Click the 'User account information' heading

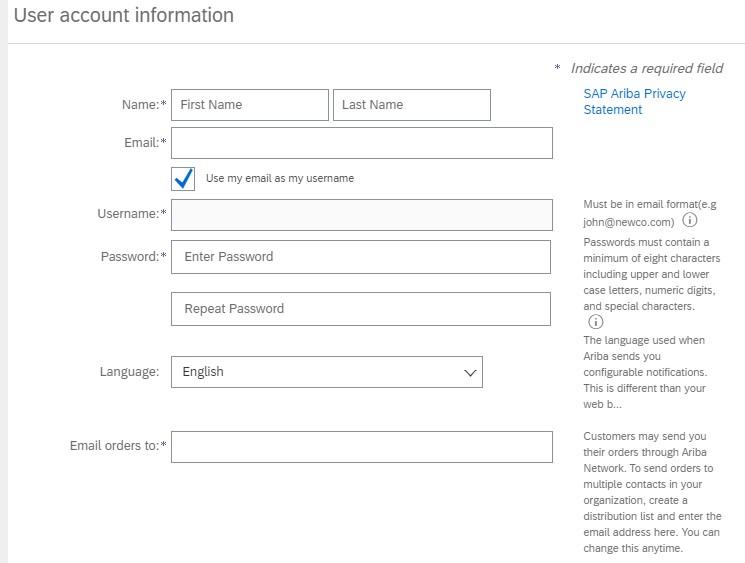click(124, 16)
